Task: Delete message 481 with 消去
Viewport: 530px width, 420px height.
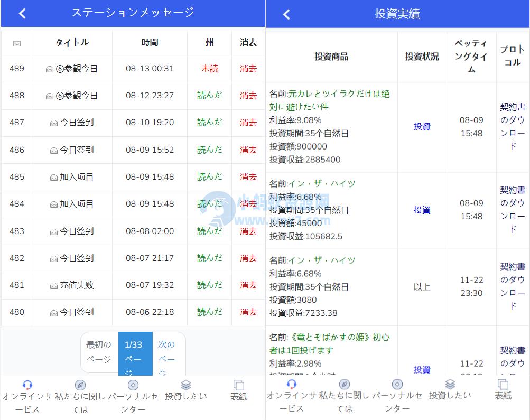Action: tap(248, 285)
